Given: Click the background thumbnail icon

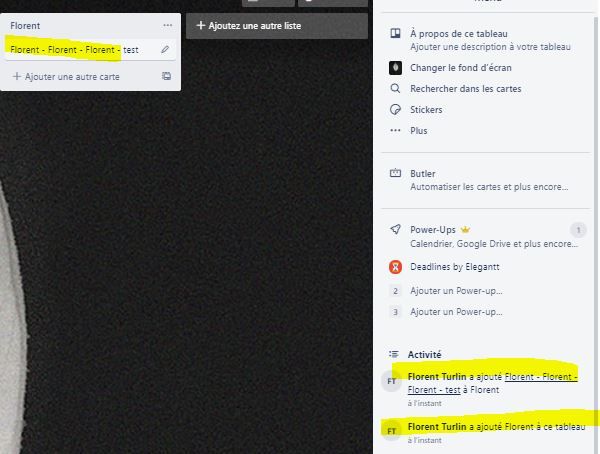Looking at the screenshot, I should pos(395,68).
